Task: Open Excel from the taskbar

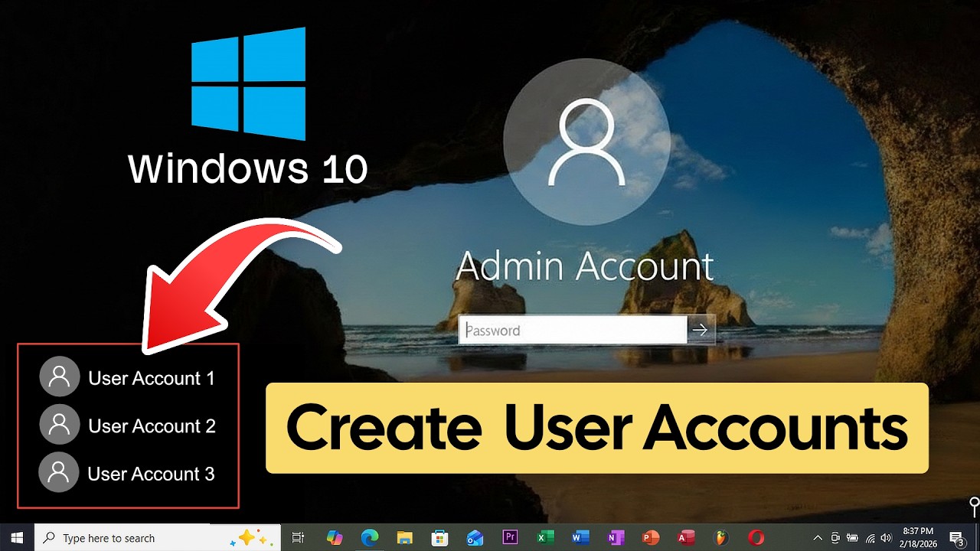Action: pos(545,538)
